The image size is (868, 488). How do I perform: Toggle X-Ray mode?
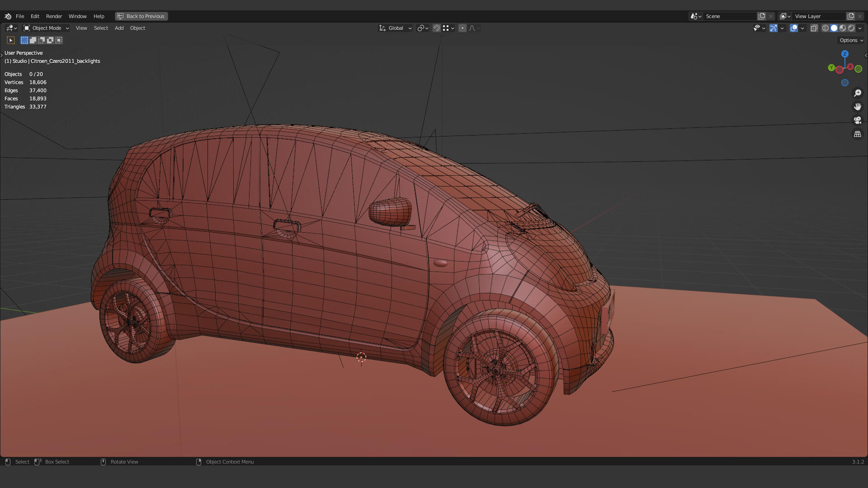(814, 28)
